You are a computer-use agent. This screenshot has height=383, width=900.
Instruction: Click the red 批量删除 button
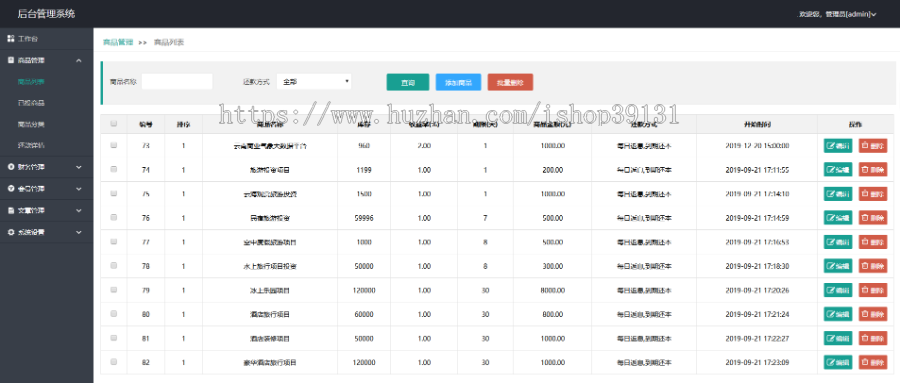[510, 82]
